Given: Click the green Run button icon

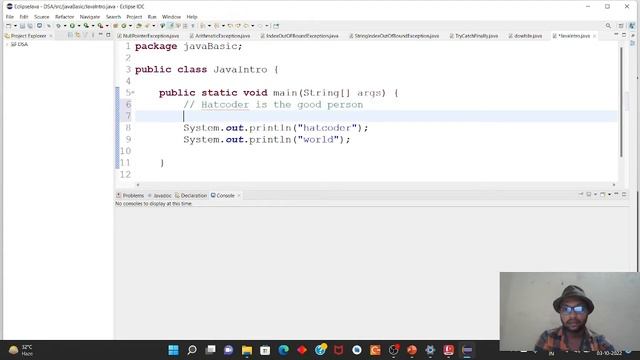Looking at the screenshot, I should click(72, 26).
